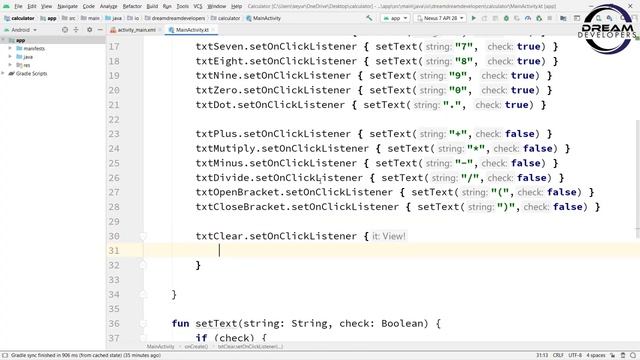Image resolution: width=640 pixels, height=360 pixels.
Task: Run the app with green play icon
Action: click(x=473, y=18)
